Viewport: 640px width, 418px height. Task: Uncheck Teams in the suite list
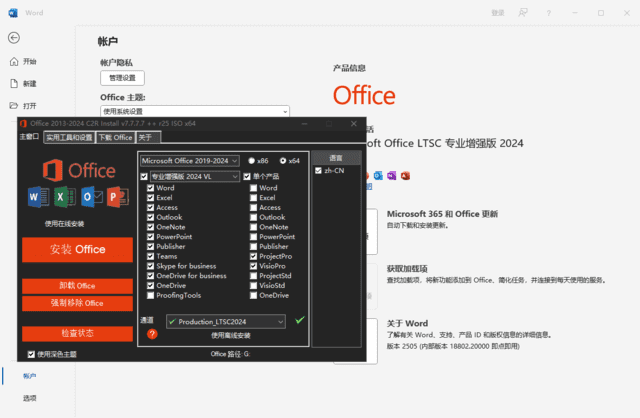[150, 256]
